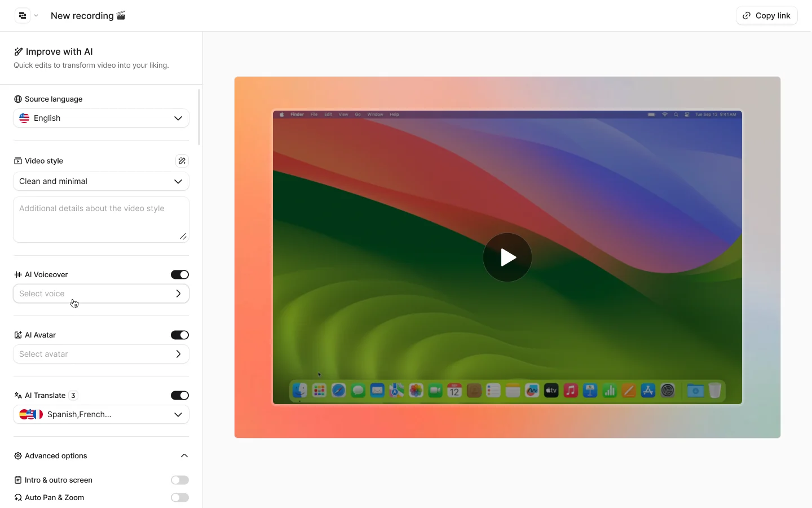The width and height of the screenshot is (812, 508).
Task: Enable the Intro & outro screen toggle
Action: click(180, 480)
